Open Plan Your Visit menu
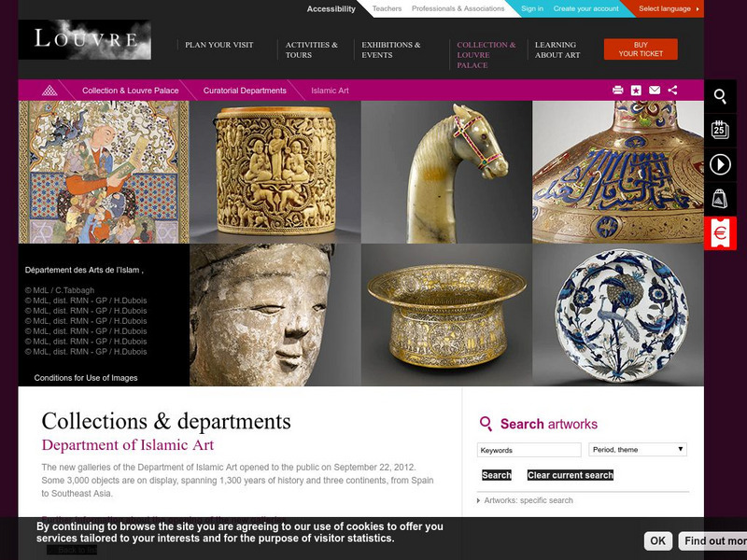 click(x=219, y=45)
